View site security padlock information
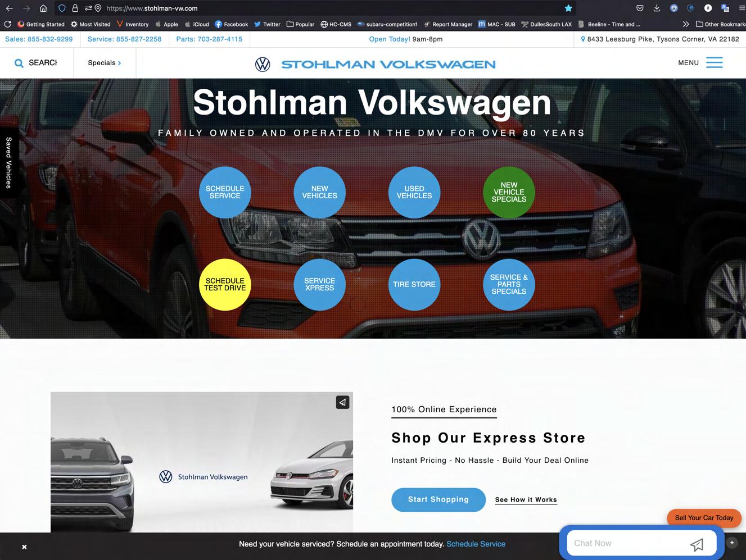 tap(75, 8)
